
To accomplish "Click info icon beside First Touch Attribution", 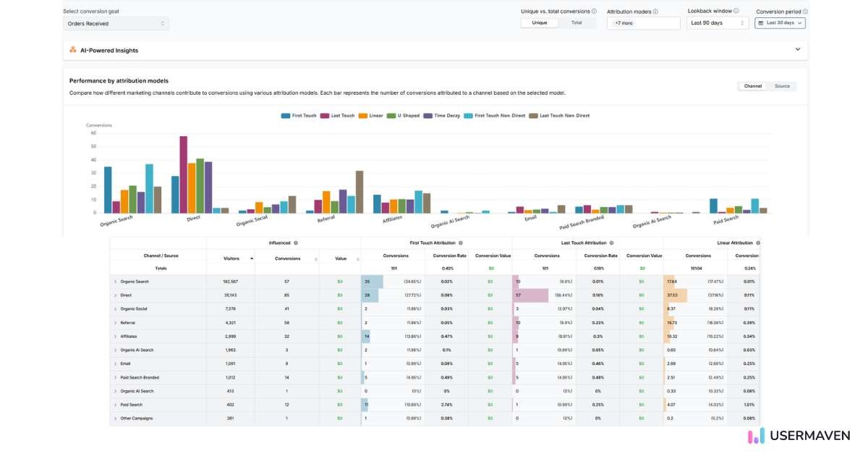I will (x=461, y=243).
